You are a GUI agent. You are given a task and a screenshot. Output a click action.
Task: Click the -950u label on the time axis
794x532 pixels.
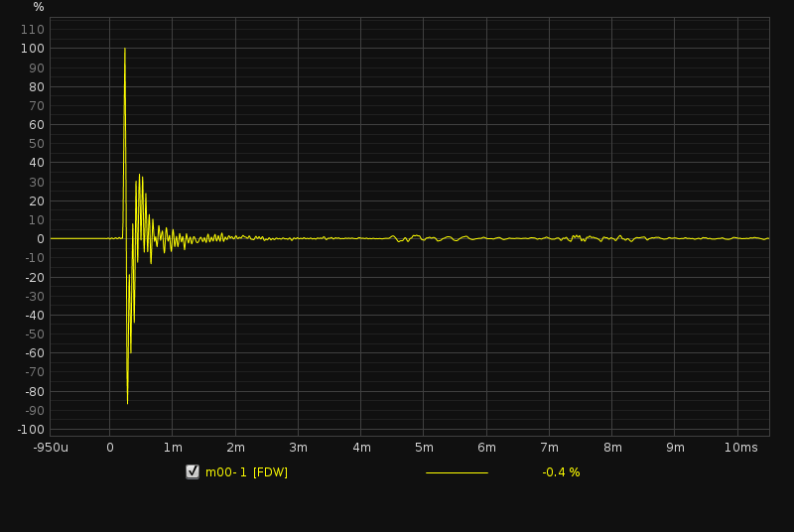point(51,448)
